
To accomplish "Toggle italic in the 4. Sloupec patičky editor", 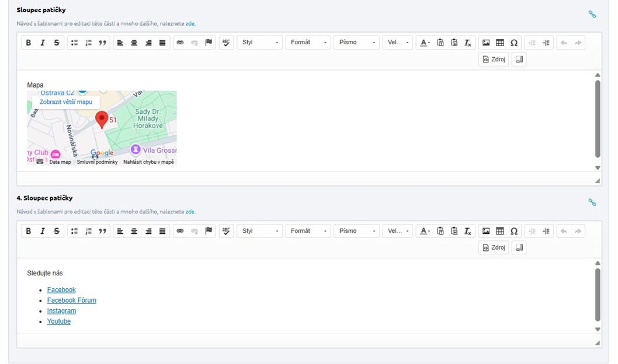I will pos(43,231).
